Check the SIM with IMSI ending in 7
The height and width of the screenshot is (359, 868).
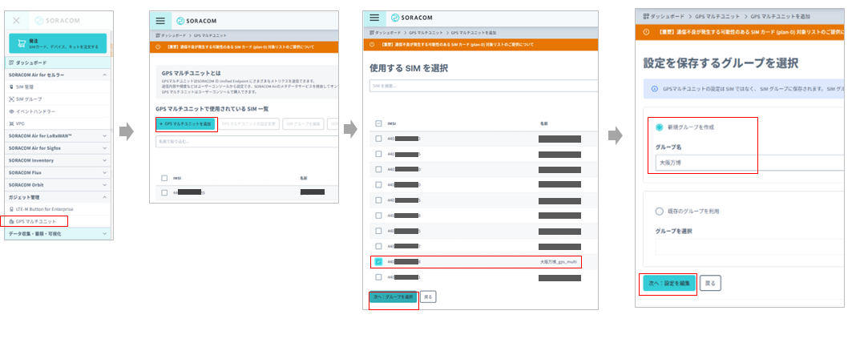(378, 246)
